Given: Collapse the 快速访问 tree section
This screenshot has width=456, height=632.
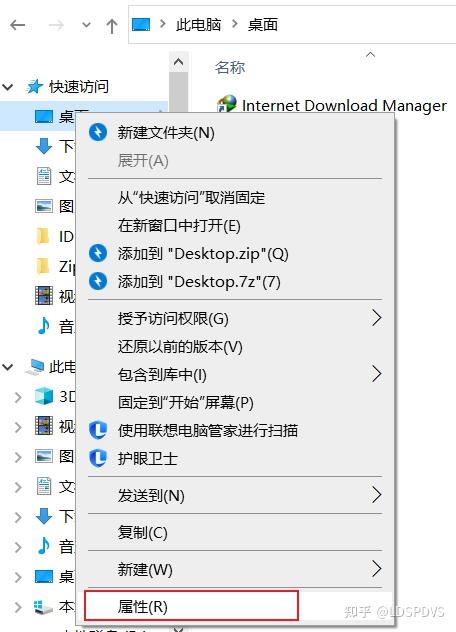Looking at the screenshot, I should click(x=8, y=86).
